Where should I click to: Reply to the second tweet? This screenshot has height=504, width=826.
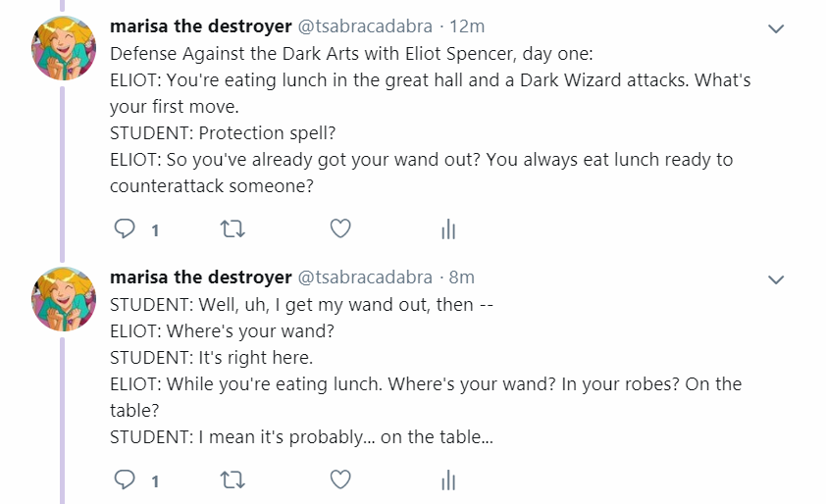pos(125,480)
